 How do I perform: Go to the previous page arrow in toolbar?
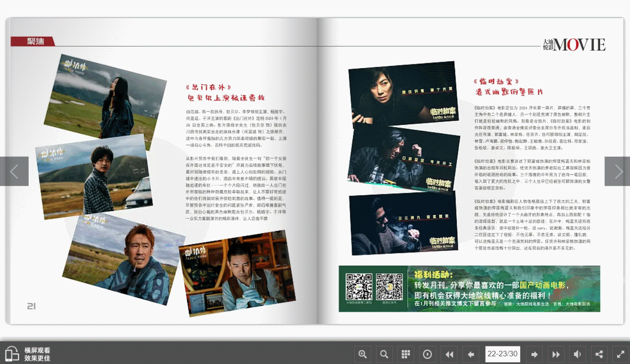point(471,354)
